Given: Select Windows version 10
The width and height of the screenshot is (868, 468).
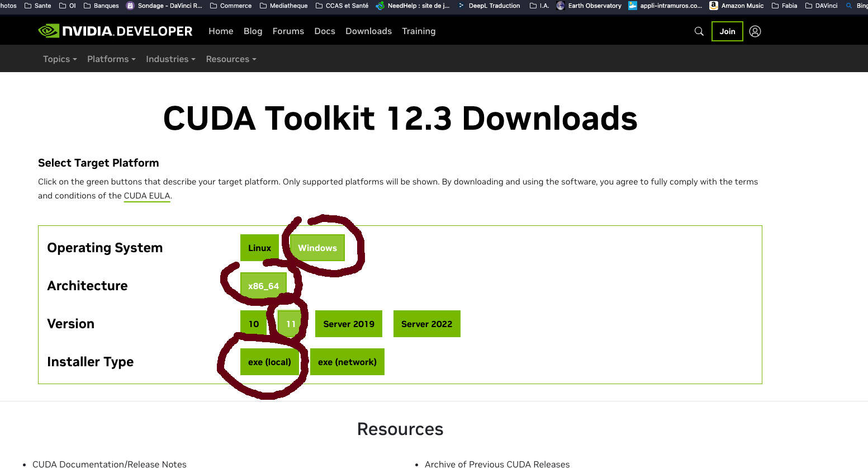Looking at the screenshot, I should (254, 324).
